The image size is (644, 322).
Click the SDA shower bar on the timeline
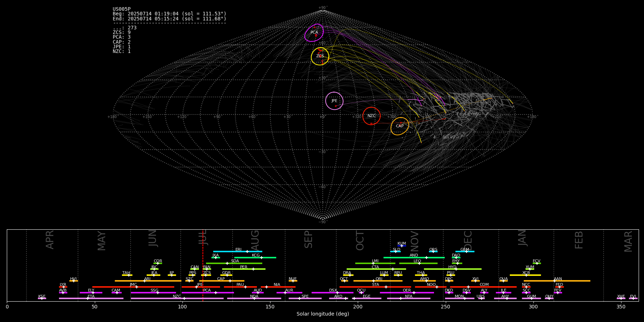click(x=234, y=263)
